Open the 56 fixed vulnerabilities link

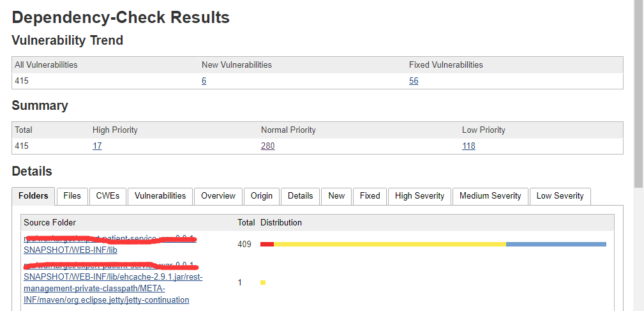pyautogui.click(x=414, y=81)
